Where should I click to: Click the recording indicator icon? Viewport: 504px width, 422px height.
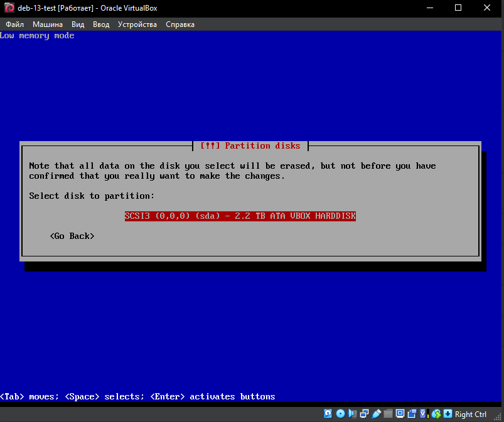411,414
